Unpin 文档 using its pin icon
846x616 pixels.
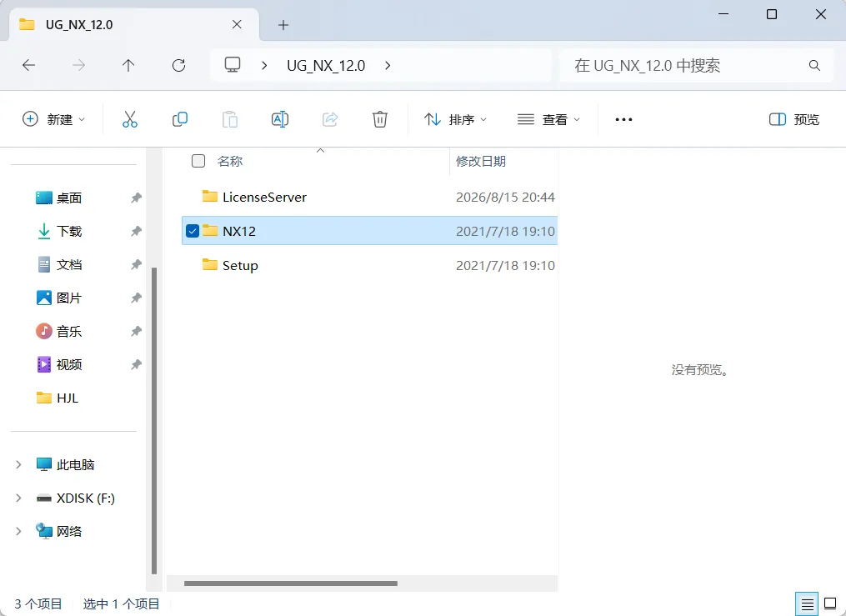point(136,265)
